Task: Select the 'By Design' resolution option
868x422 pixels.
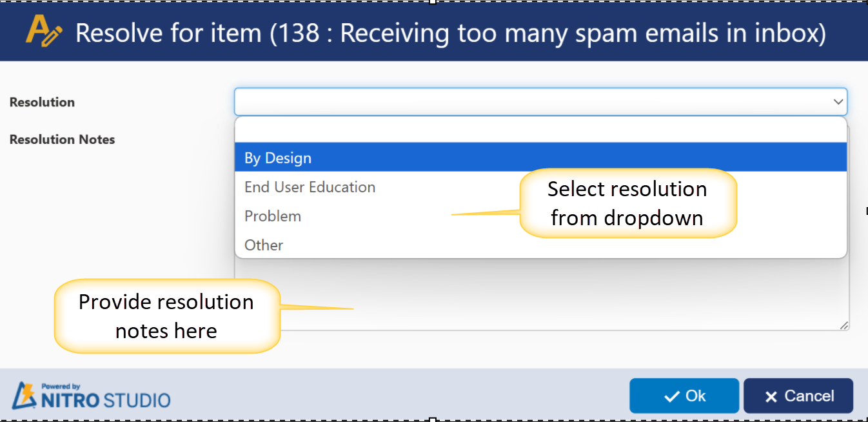Action: coord(278,158)
